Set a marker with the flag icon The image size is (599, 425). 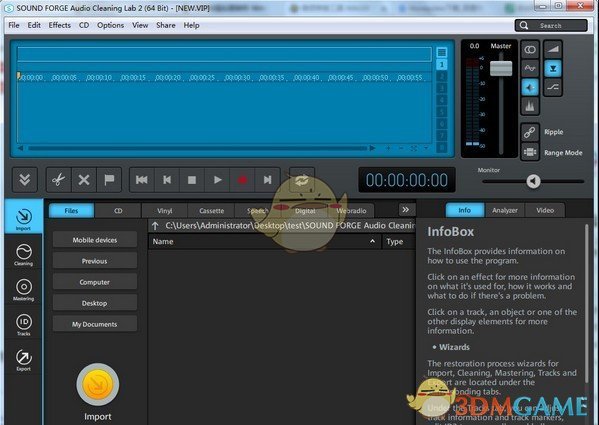click(109, 179)
